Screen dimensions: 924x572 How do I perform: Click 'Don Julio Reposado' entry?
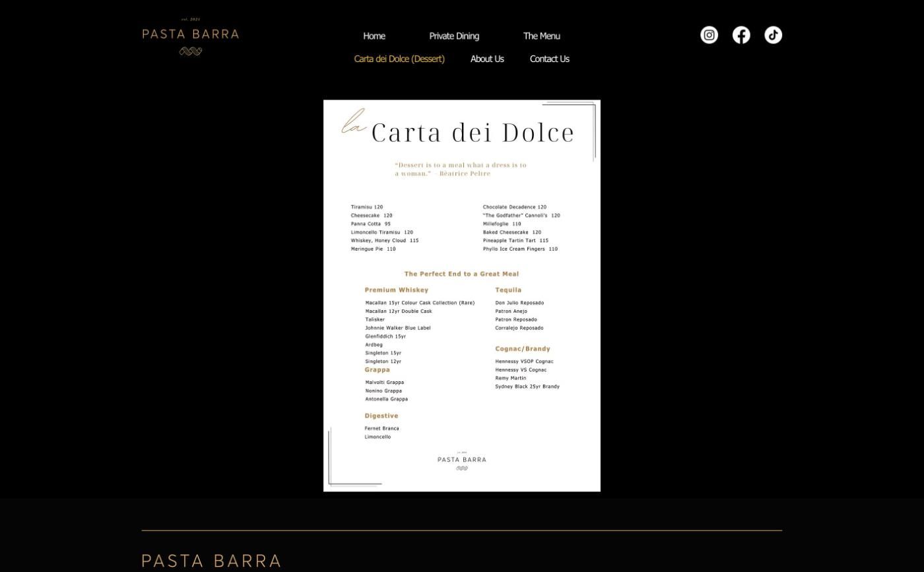coord(519,303)
